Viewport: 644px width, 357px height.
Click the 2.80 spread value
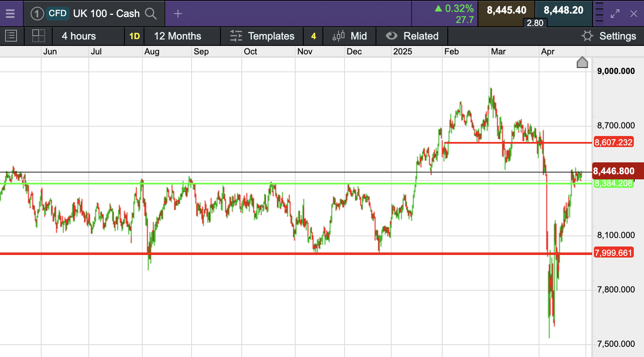(x=535, y=23)
